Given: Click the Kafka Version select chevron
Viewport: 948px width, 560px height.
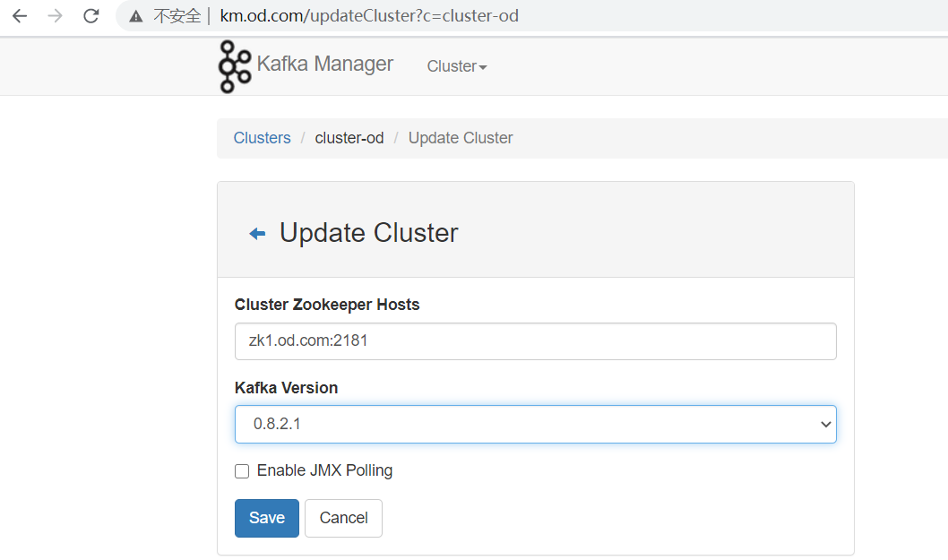Looking at the screenshot, I should (x=825, y=425).
